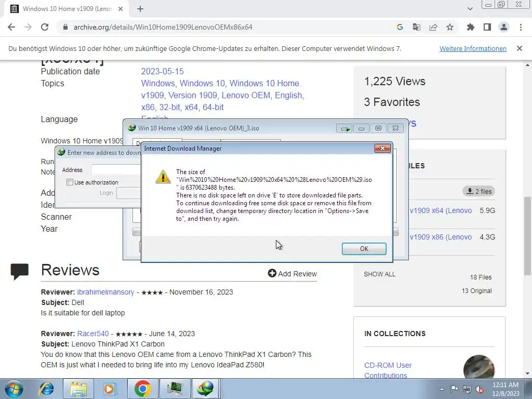Viewport: 532px width, 399px height.
Task: Open Windows Explorer from taskbar
Action: click(x=78, y=389)
